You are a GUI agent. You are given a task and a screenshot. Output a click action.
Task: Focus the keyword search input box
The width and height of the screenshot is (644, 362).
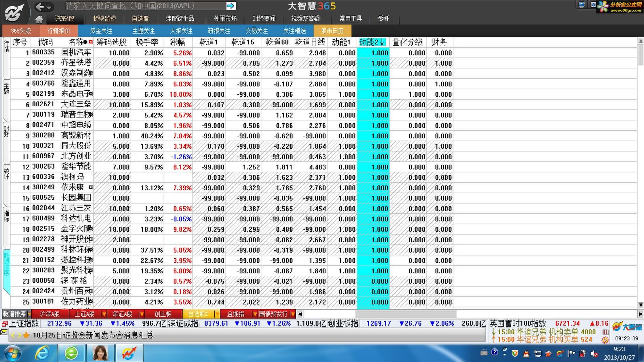[146, 6]
